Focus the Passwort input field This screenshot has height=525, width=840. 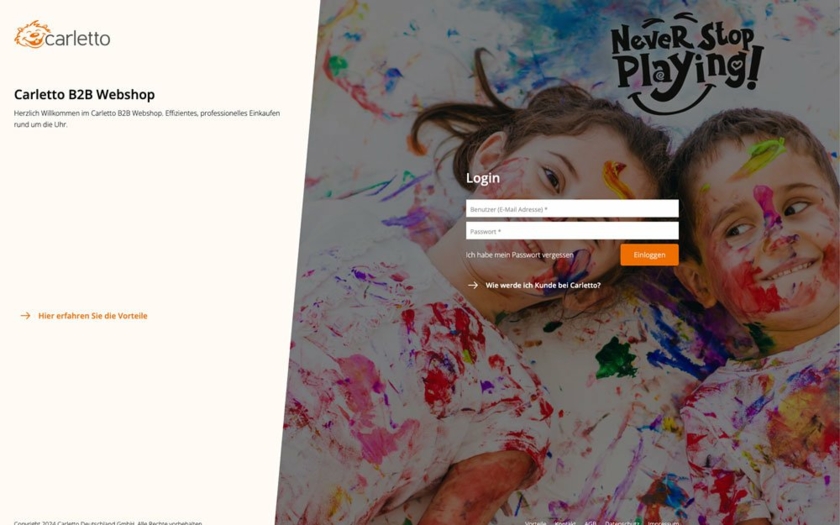point(572,231)
